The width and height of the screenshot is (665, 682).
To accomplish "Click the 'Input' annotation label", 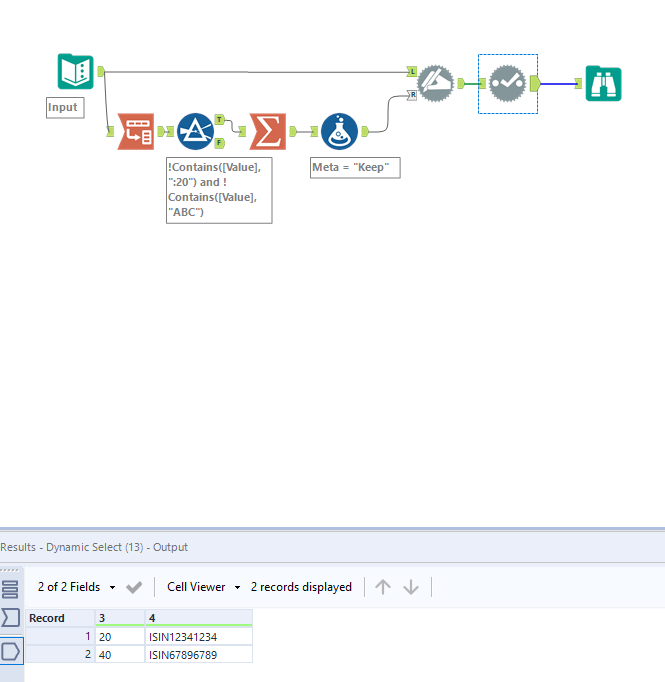I will pos(65,107).
